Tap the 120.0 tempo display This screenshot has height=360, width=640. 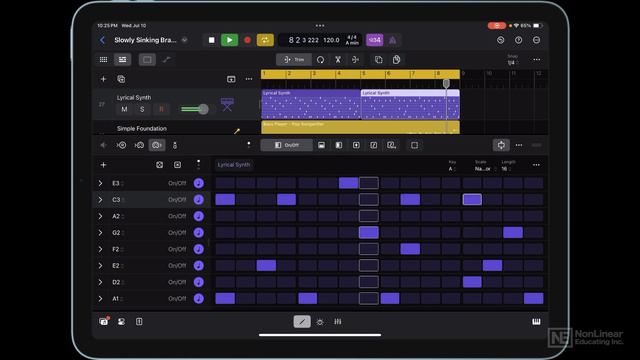pyautogui.click(x=331, y=40)
